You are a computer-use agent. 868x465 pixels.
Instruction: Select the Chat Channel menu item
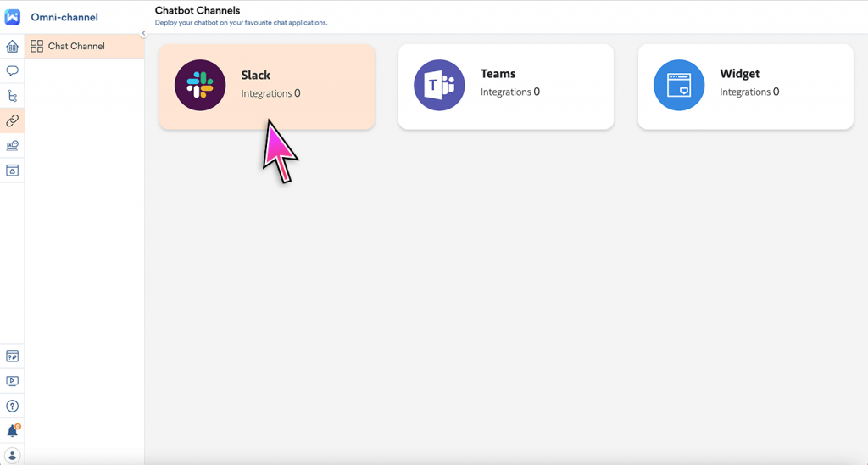(x=84, y=46)
